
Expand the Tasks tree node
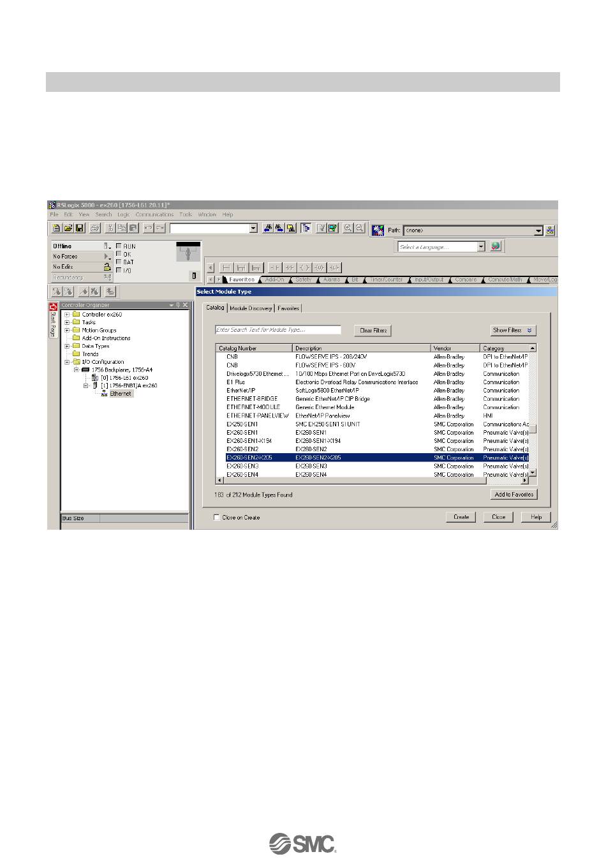(67, 322)
